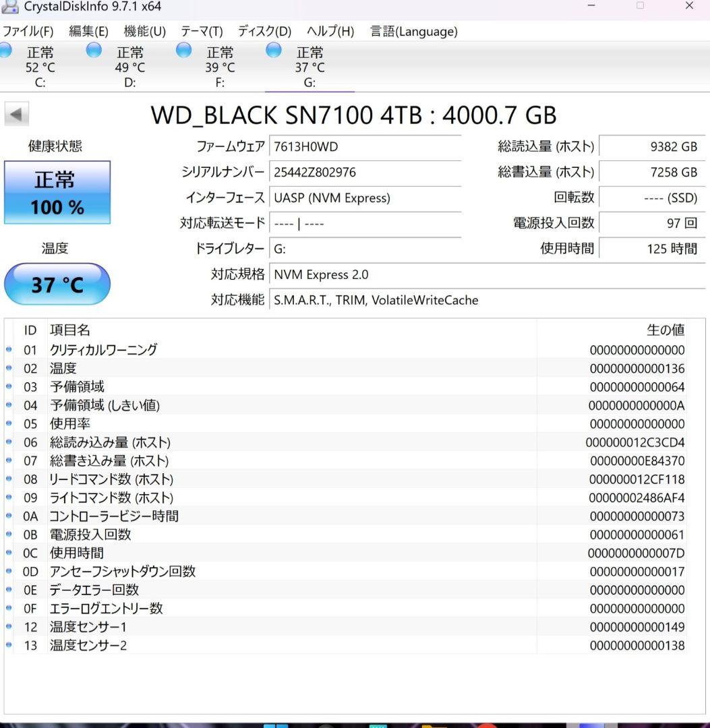
Task: Click the large 37 °C temperature gauge
Action: pos(56,284)
